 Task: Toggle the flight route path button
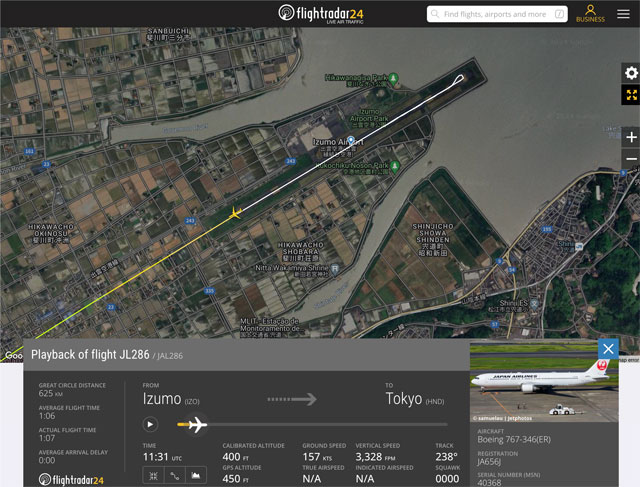pos(173,475)
